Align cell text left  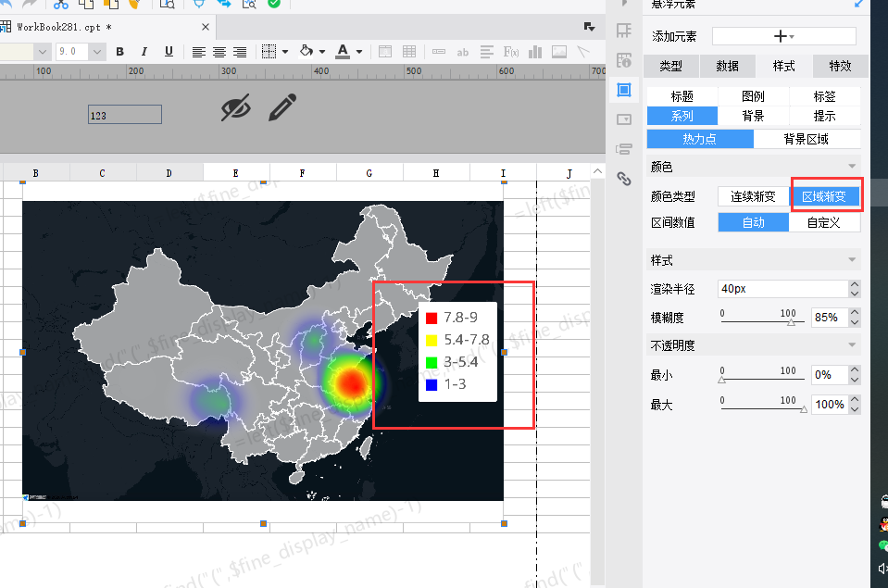coord(198,52)
